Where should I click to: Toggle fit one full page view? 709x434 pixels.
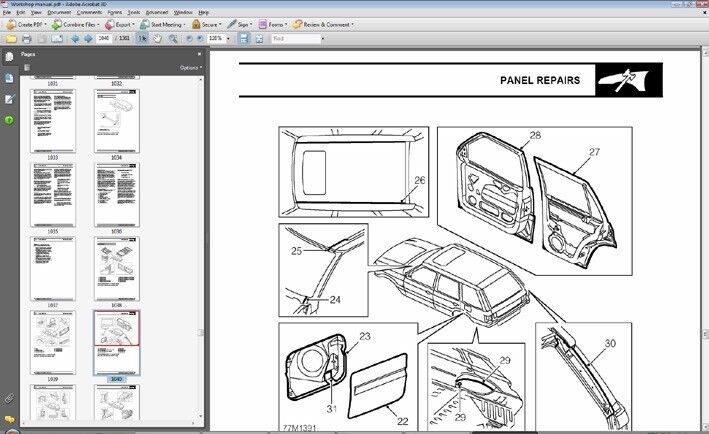click(259, 39)
